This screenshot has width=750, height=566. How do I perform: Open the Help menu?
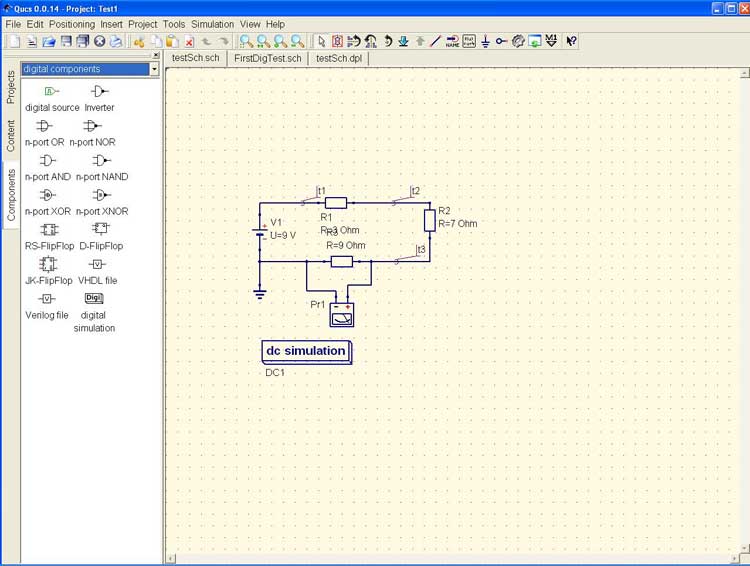(x=276, y=24)
